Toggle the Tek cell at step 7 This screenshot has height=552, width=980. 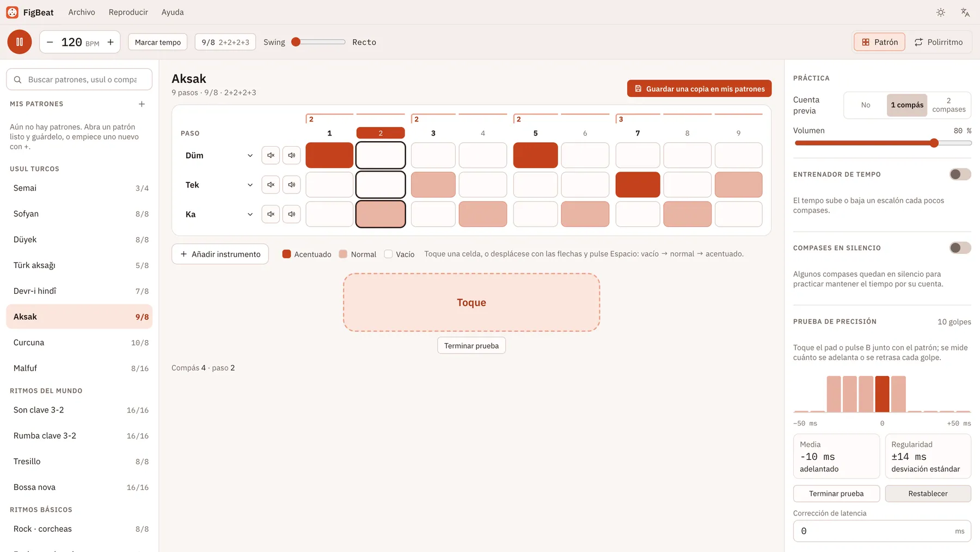tap(638, 185)
